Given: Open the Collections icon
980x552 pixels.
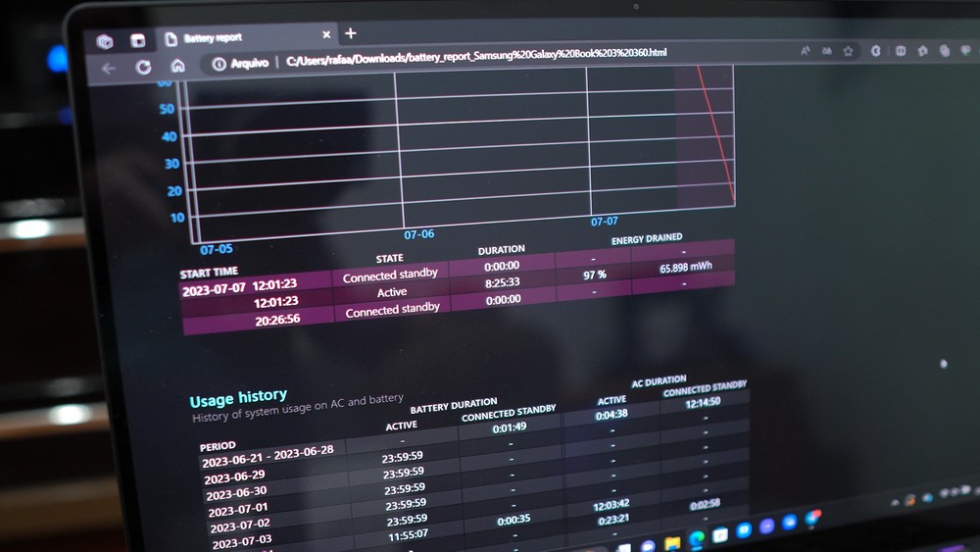Looking at the screenshot, I should point(945,51).
